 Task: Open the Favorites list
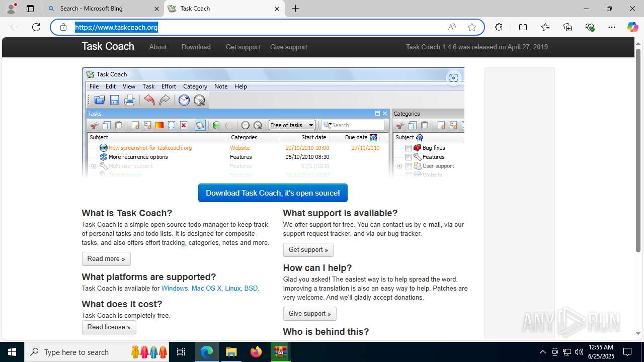click(545, 27)
